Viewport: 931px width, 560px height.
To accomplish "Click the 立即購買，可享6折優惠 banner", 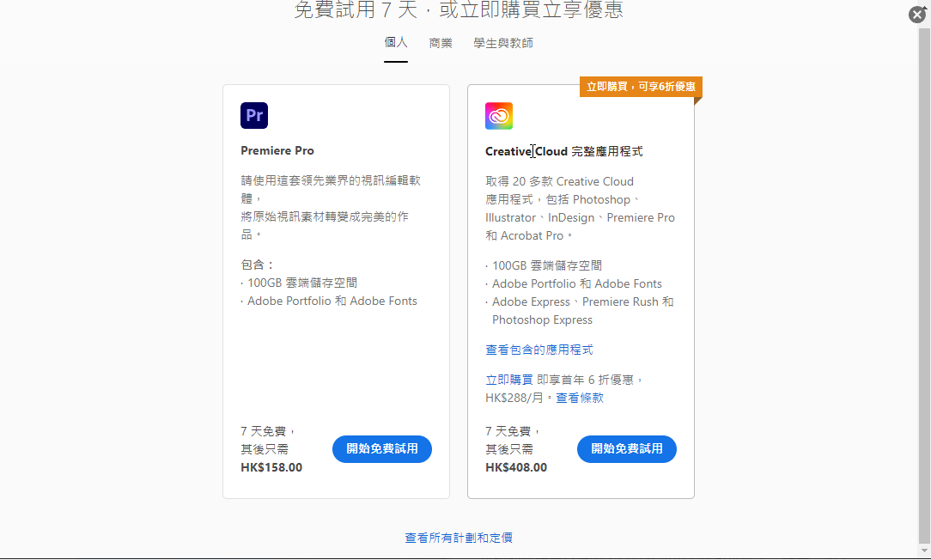I will pyautogui.click(x=641, y=87).
